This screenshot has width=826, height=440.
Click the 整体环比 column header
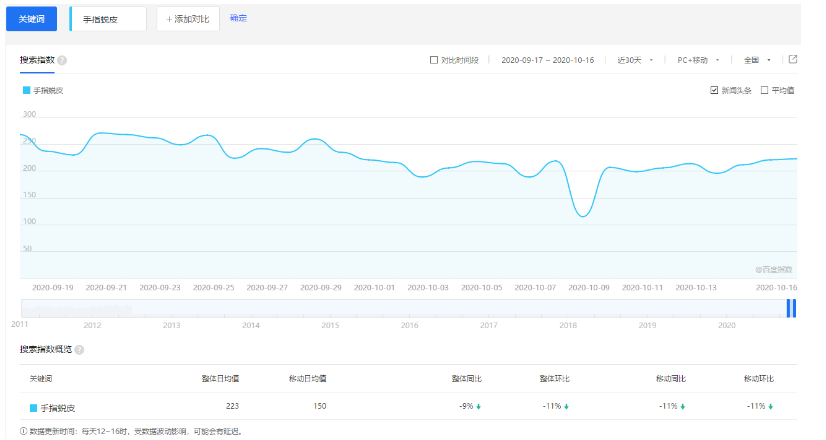click(x=554, y=378)
